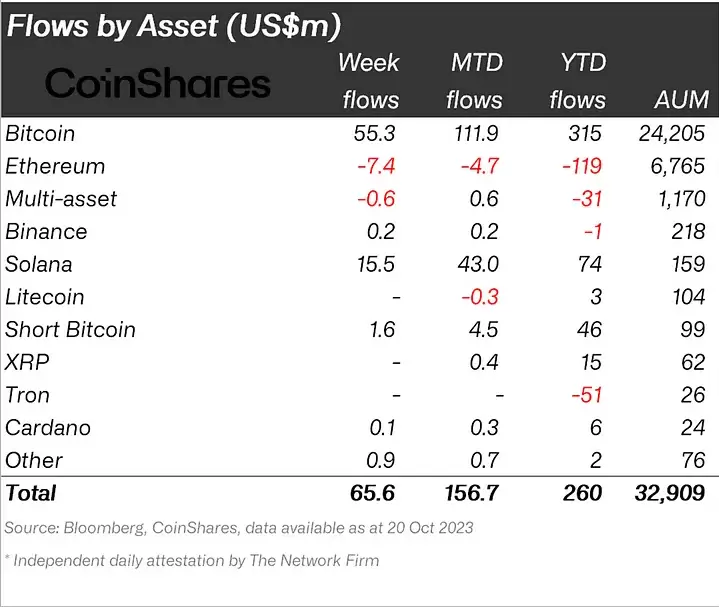Image resolution: width=719 pixels, height=607 pixels.
Task: Select the Solana row label
Action: point(39,264)
